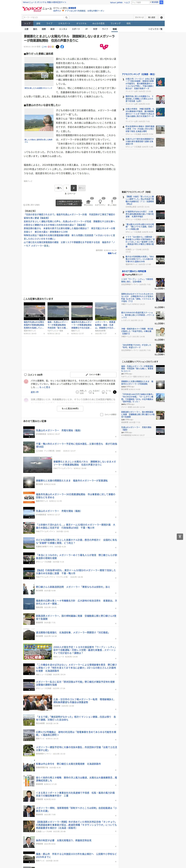This screenshot has width=186, height=868.
Task: Share article on Facebook icon
Action: point(62,47)
